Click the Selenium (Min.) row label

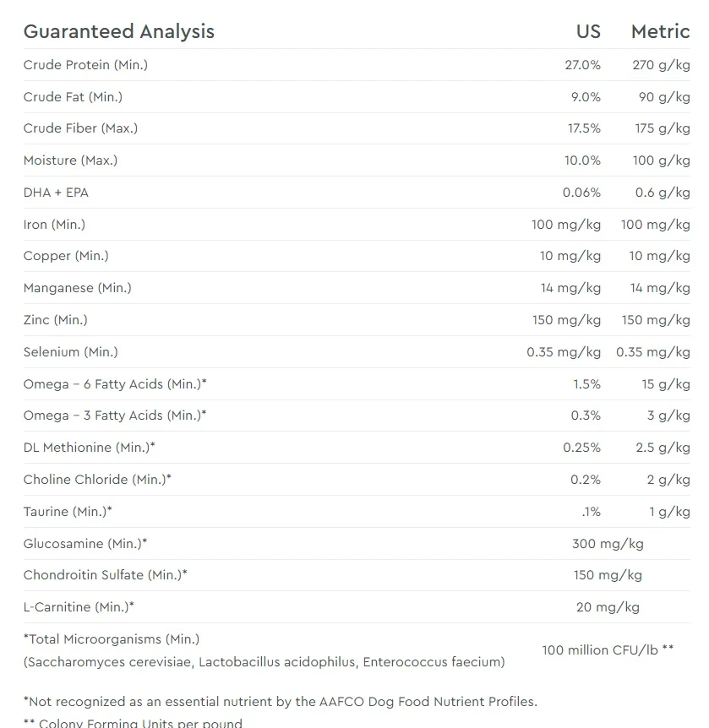tap(71, 352)
